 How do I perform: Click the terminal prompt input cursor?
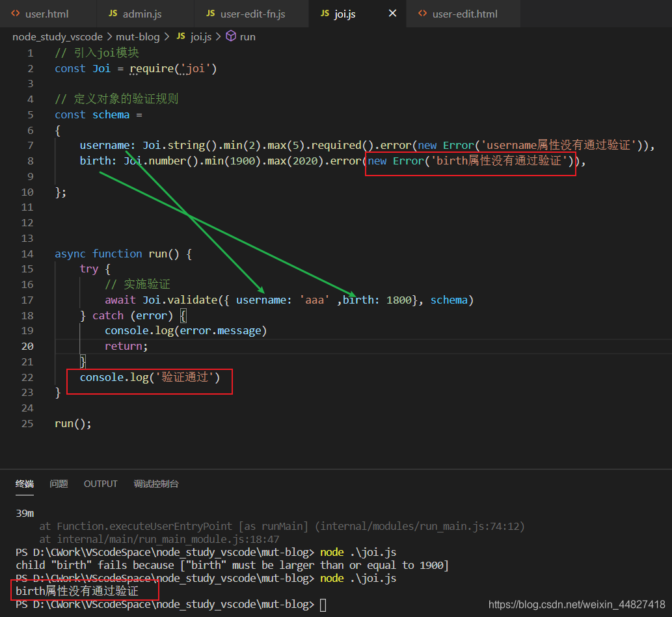coord(323,605)
